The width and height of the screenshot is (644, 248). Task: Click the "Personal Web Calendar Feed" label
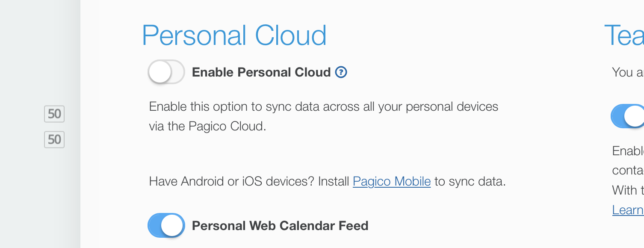[280, 226]
